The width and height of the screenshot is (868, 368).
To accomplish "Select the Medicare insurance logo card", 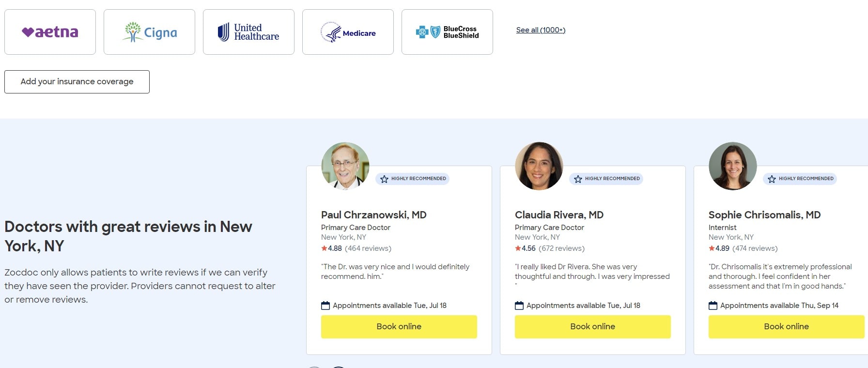I will 348,32.
